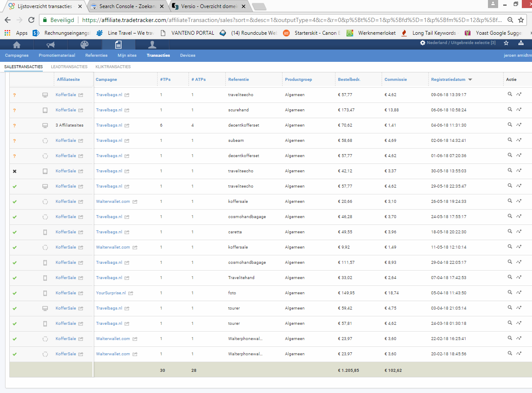
Task: Select the document icon in the TradeTracker header
Action: click(x=119, y=44)
